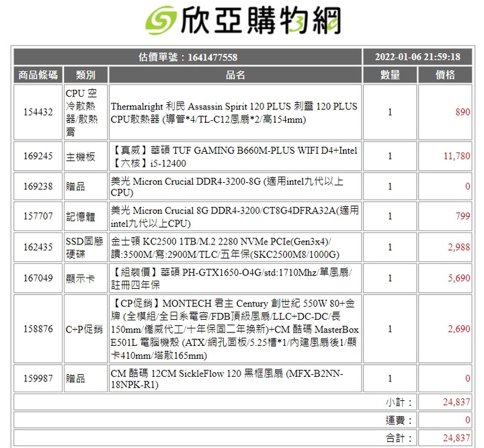Click category 顯示卡

80,279
